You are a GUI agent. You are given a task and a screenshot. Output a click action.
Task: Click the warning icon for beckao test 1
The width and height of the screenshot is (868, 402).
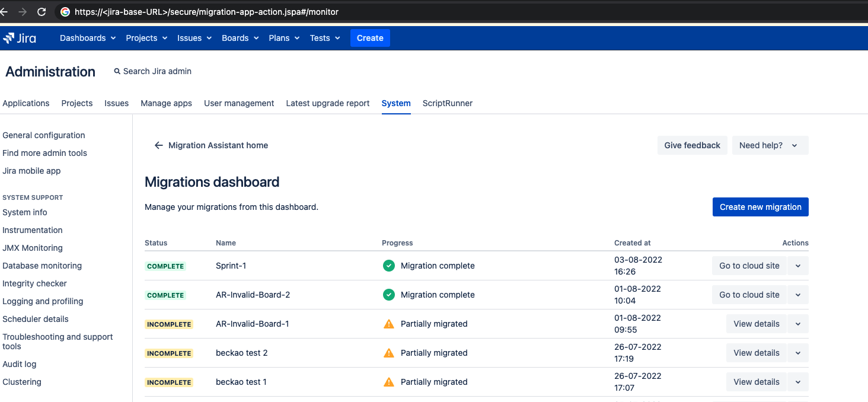[389, 382]
